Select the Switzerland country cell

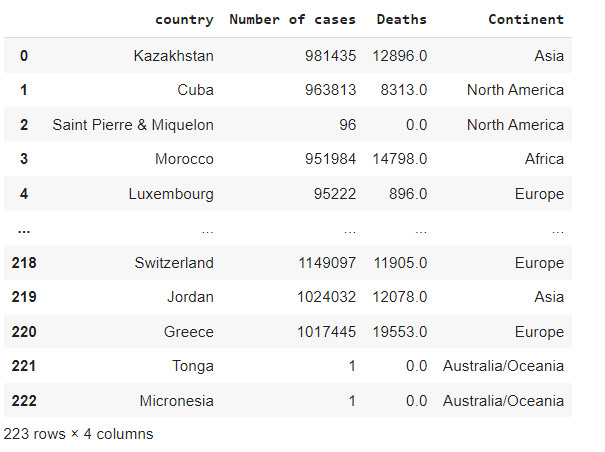pos(174,263)
